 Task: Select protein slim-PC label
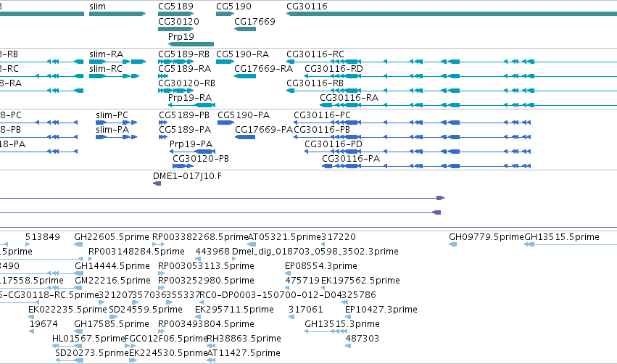pyautogui.click(x=112, y=115)
